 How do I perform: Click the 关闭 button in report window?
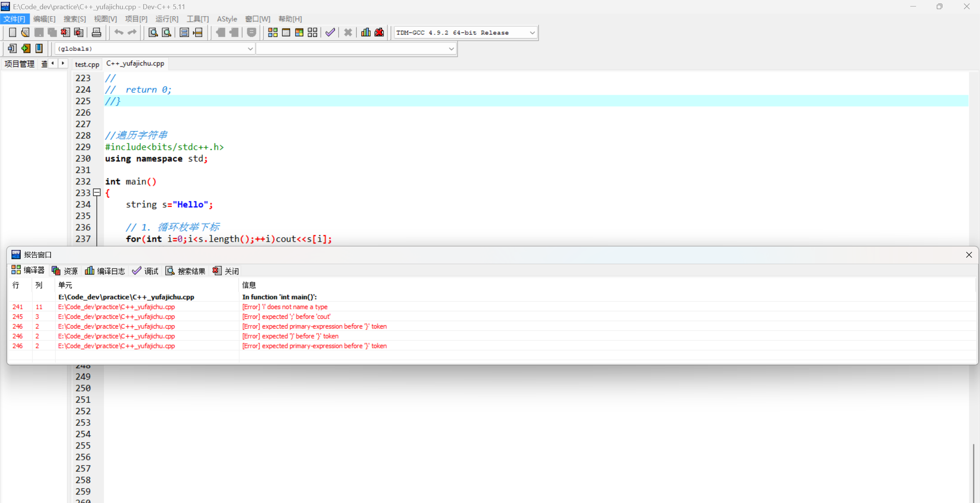(x=226, y=271)
